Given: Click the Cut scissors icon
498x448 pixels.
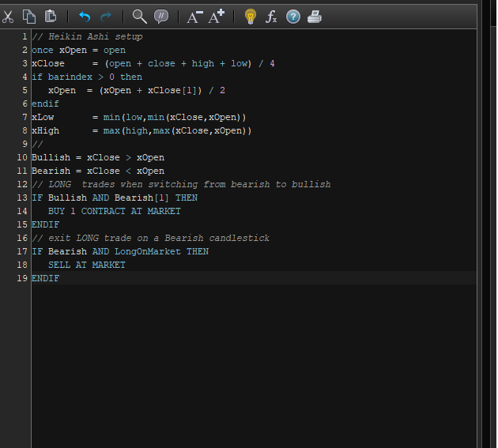Looking at the screenshot, I should click(x=9, y=17).
